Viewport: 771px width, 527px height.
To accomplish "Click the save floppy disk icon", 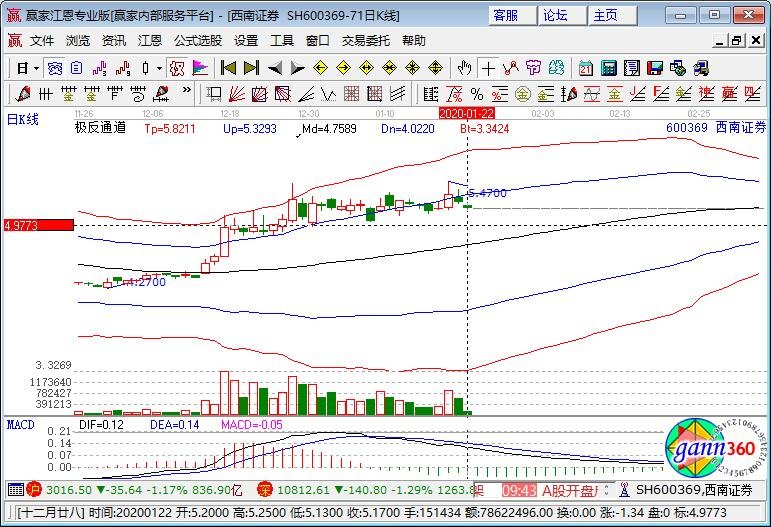I will coord(654,68).
